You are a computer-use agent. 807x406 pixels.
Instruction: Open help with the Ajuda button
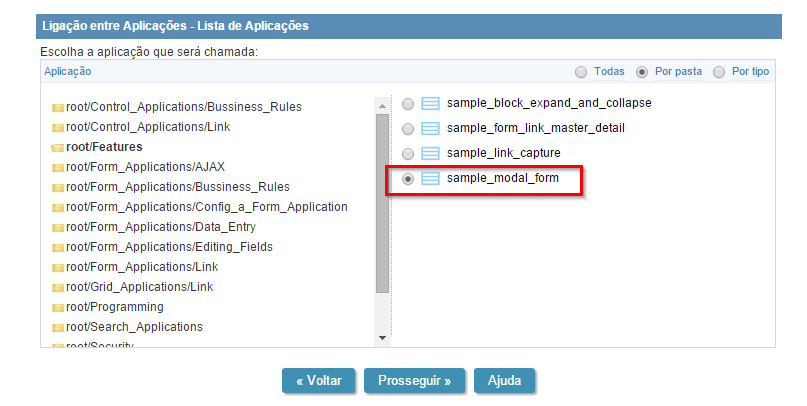click(504, 381)
